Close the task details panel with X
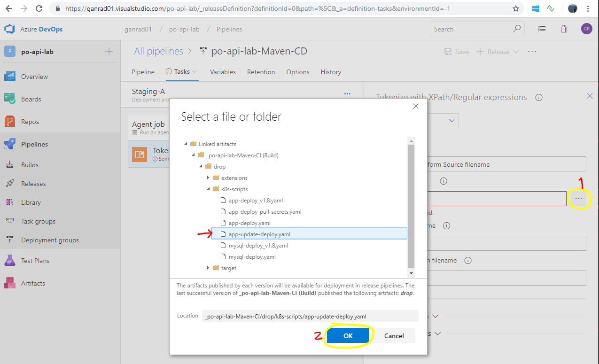The width and height of the screenshot is (599, 364). (x=590, y=96)
